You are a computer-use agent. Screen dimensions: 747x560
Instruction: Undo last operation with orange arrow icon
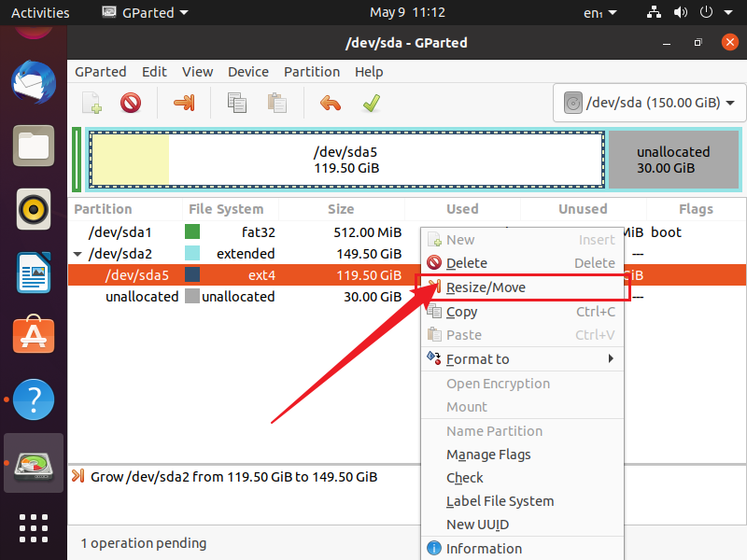point(331,103)
